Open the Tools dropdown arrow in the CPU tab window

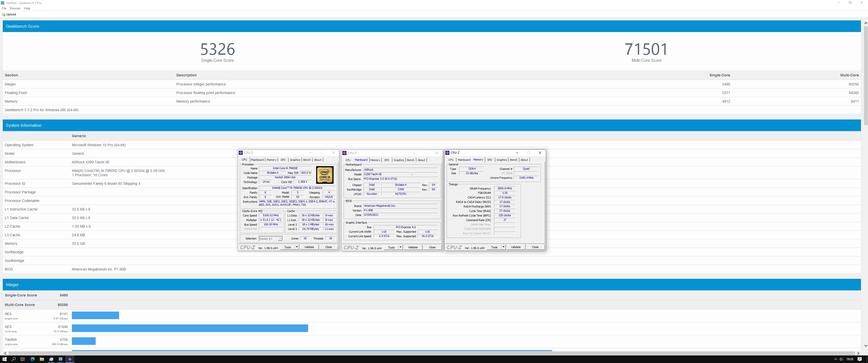coord(297,247)
